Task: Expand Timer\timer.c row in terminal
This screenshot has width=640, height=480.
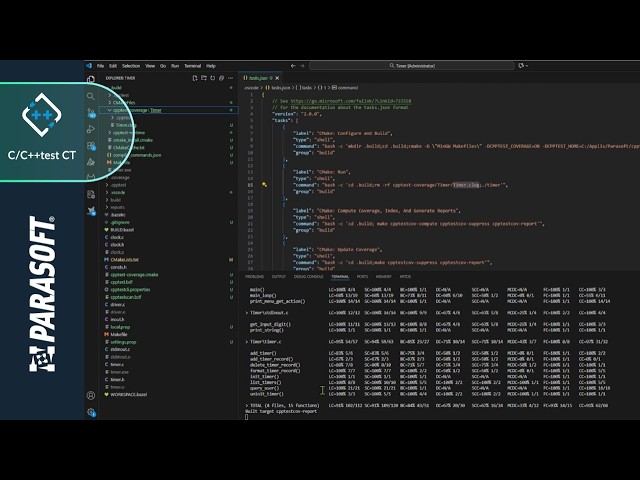Action: [x=247, y=342]
